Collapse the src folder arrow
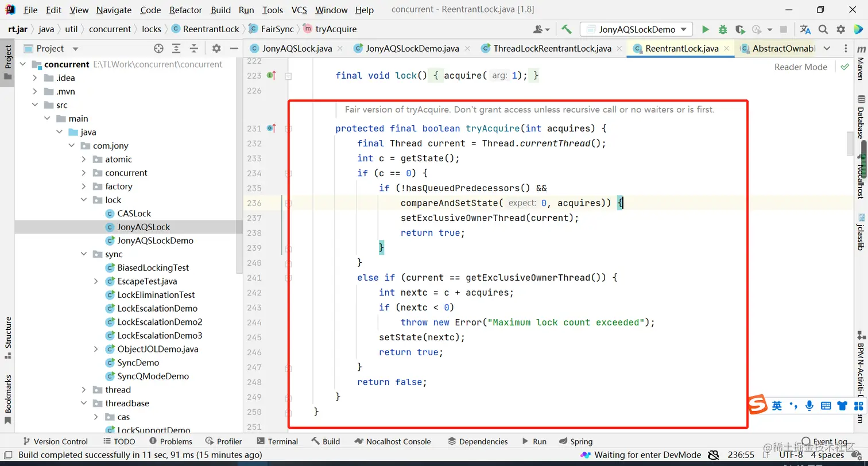This screenshot has width=868, height=466. click(35, 105)
